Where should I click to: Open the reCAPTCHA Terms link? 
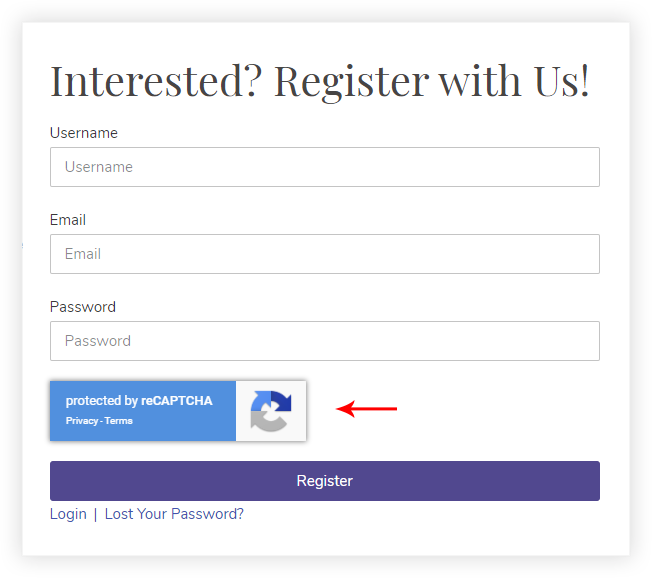(119, 421)
